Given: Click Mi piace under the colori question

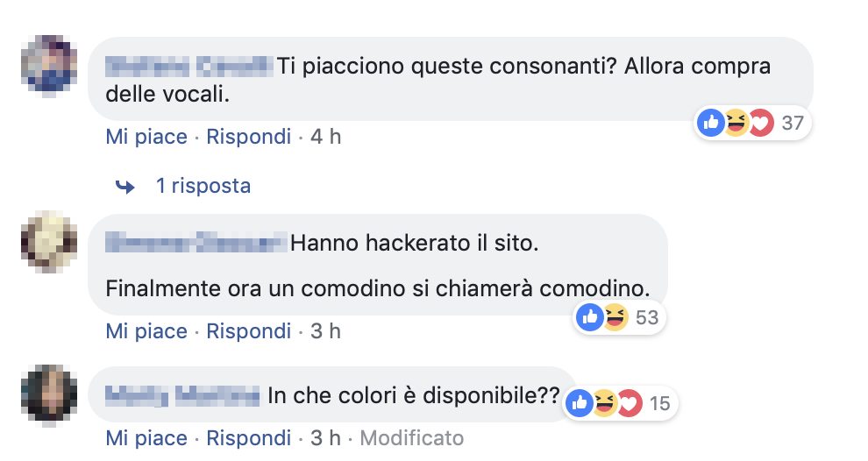Looking at the screenshot, I should (x=146, y=438).
